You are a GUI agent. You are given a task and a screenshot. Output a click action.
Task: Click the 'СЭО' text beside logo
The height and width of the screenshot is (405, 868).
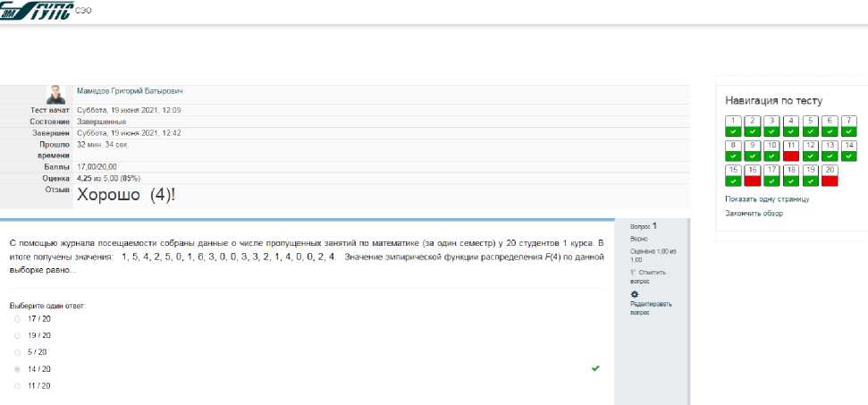82,11
